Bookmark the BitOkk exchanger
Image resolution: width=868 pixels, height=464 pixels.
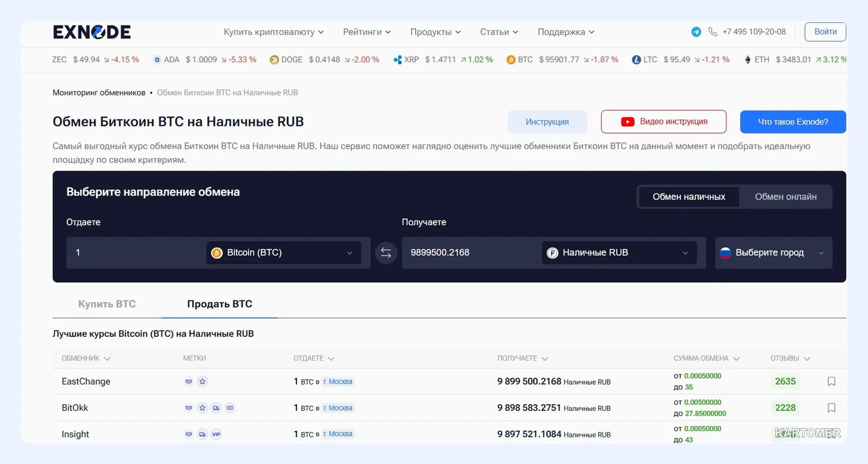tap(832, 407)
